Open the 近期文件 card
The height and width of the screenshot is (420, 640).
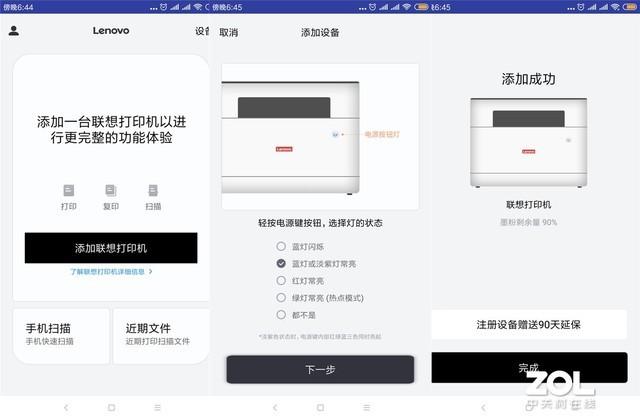tap(161, 336)
